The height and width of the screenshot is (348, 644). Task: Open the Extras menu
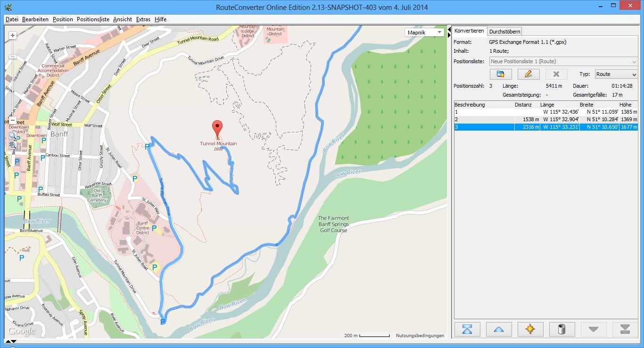143,19
